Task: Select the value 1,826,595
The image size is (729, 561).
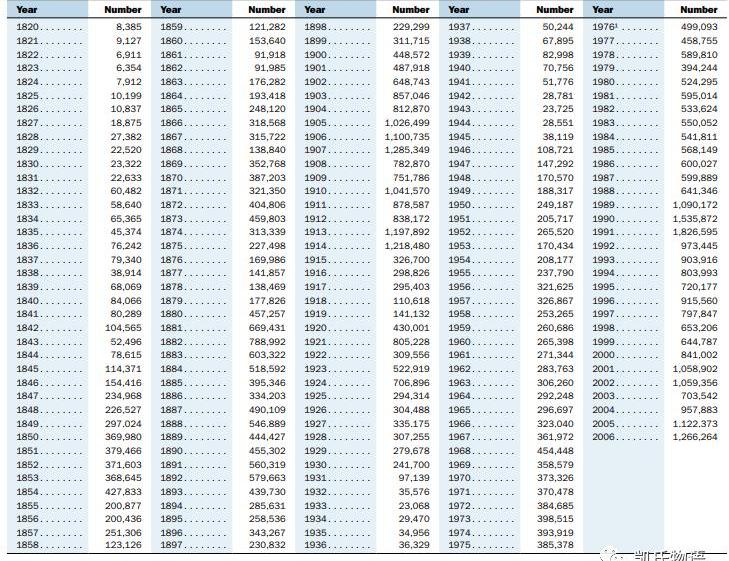Action: coord(696,232)
